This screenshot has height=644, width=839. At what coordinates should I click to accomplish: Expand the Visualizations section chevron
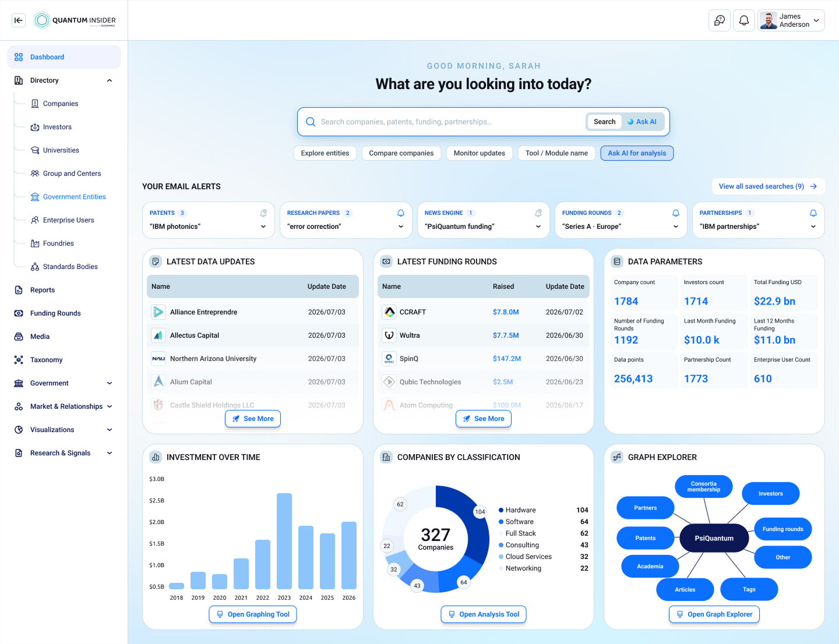(110, 430)
